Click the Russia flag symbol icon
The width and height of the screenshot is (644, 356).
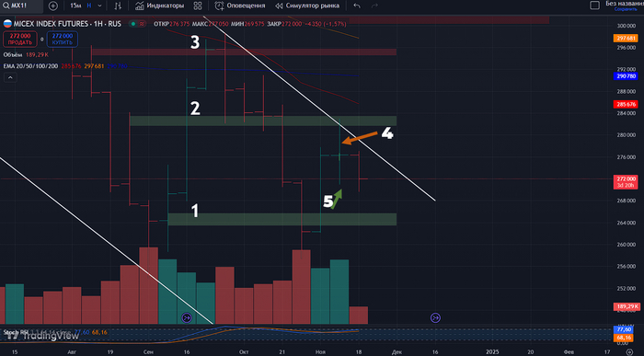tap(7, 24)
